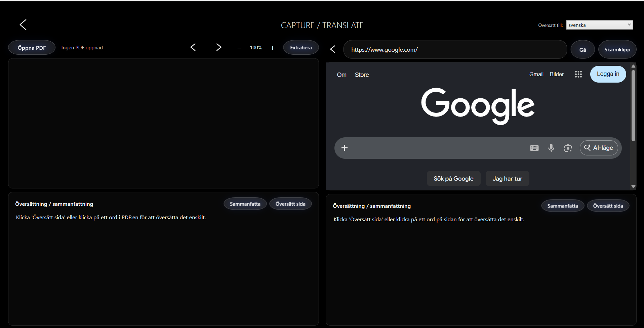
Task: Summarize PDF with left Sammanfatta button
Action: click(x=245, y=204)
